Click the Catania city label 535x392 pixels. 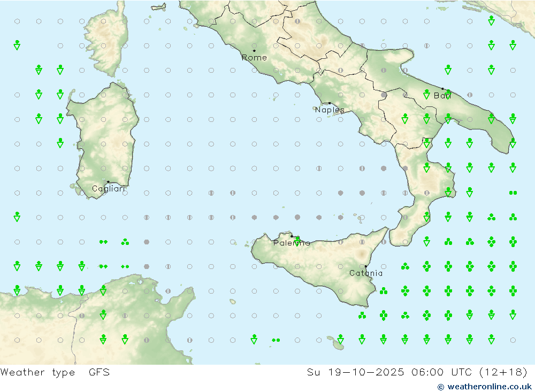click(x=366, y=273)
